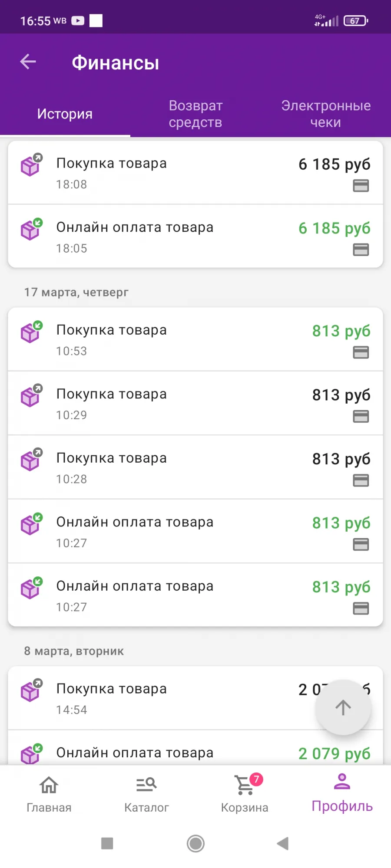Open the 14:54 Покупка товара transaction
The height and width of the screenshot is (868, 391).
pyautogui.click(x=195, y=698)
